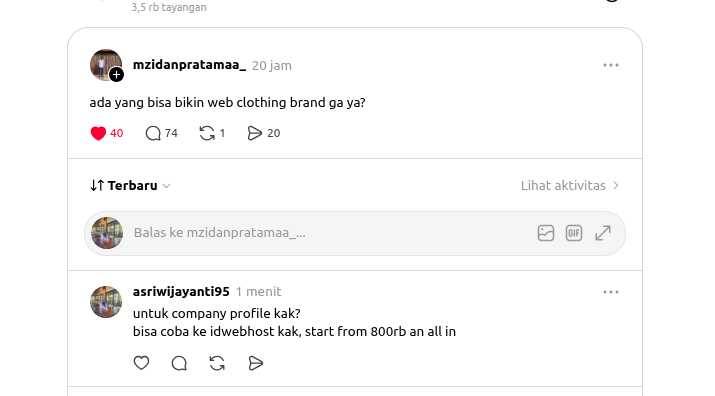Open Lihat aktivitas

click(x=570, y=186)
